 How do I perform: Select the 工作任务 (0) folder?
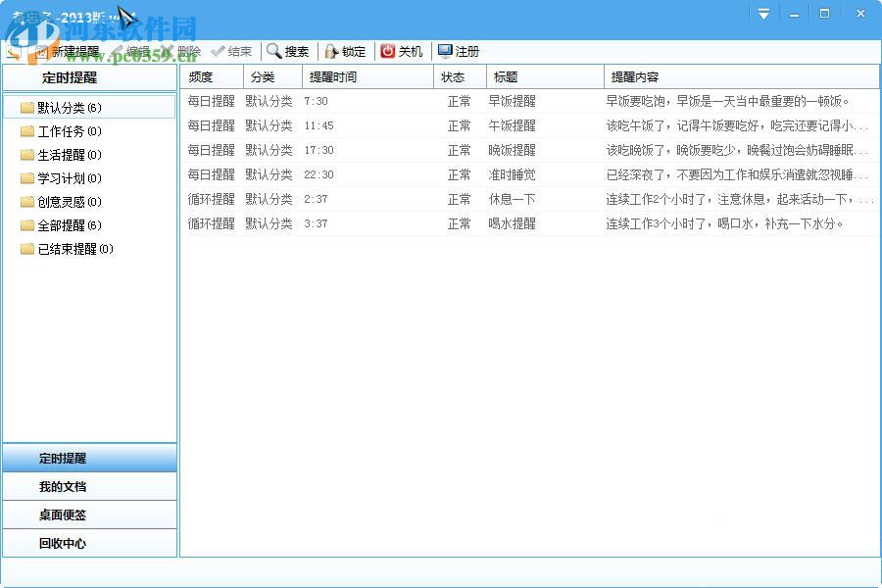61,131
